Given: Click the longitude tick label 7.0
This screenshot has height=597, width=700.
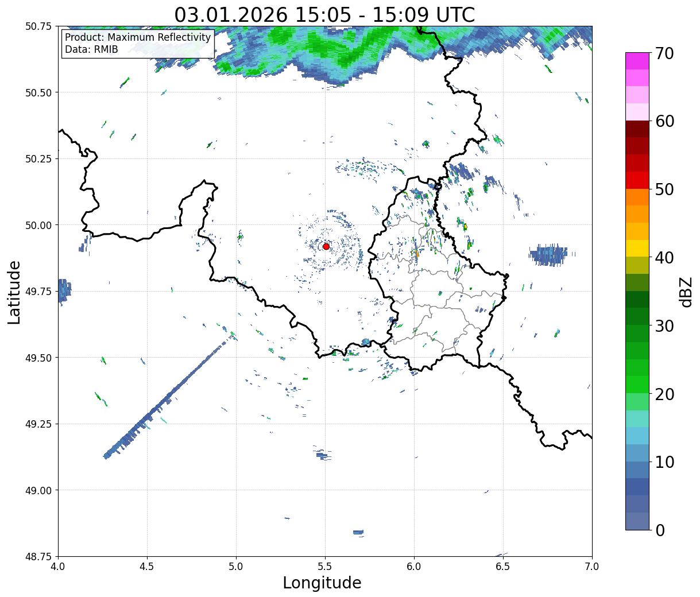Looking at the screenshot, I should 592,567.
